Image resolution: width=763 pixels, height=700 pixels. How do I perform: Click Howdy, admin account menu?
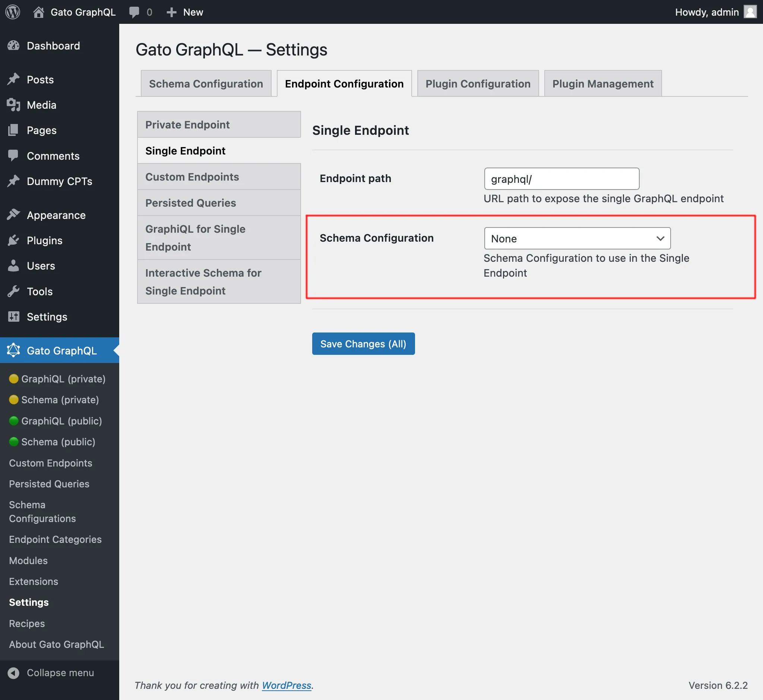[x=715, y=12]
